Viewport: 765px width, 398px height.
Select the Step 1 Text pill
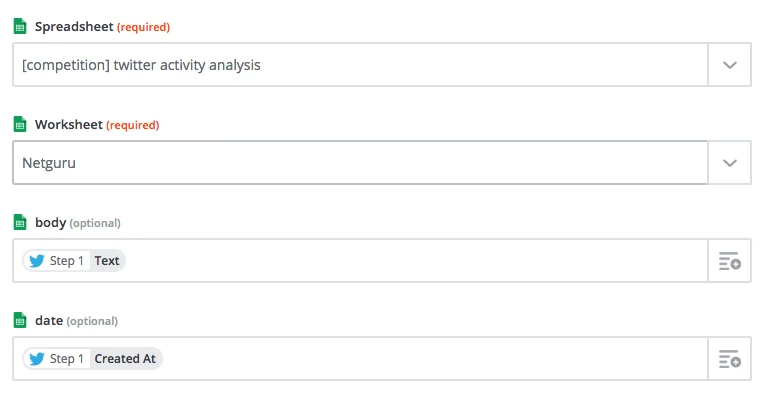[74, 261]
